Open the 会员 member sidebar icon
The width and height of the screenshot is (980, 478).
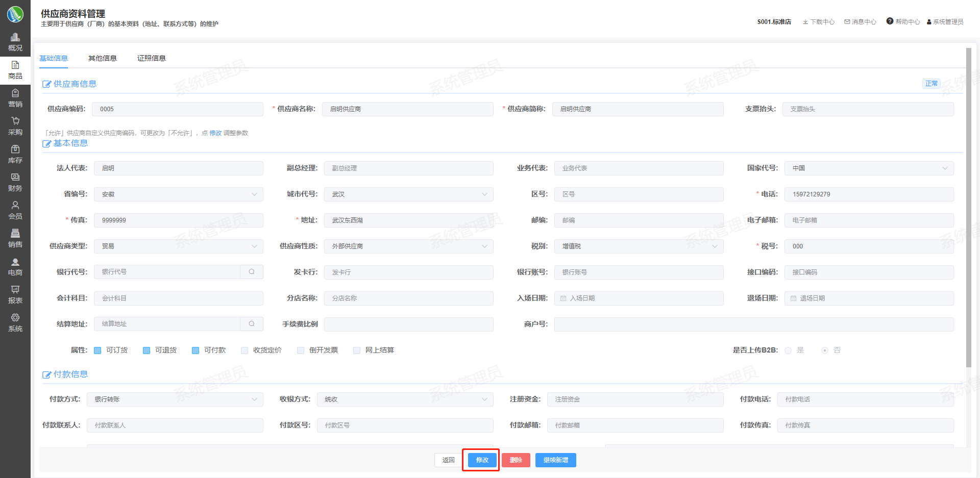tap(15, 205)
